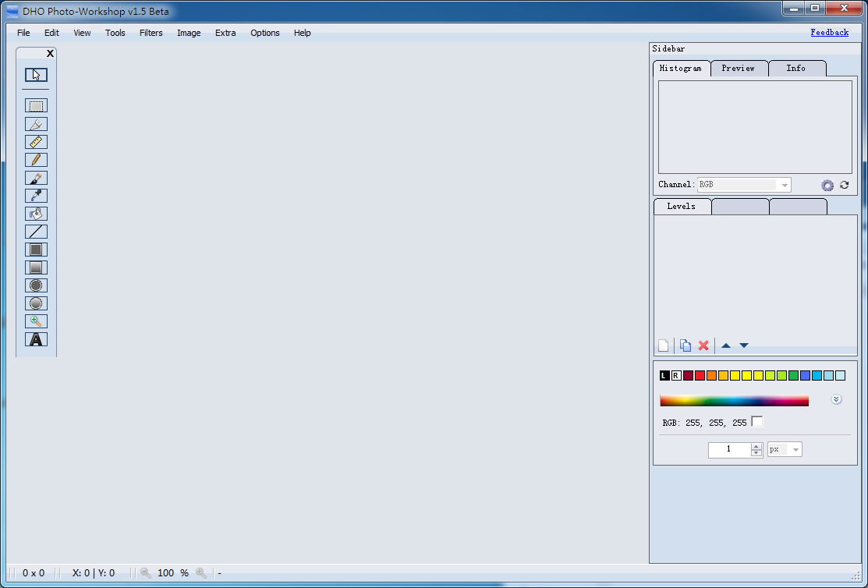Pick the magic wand tool

tap(36, 124)
